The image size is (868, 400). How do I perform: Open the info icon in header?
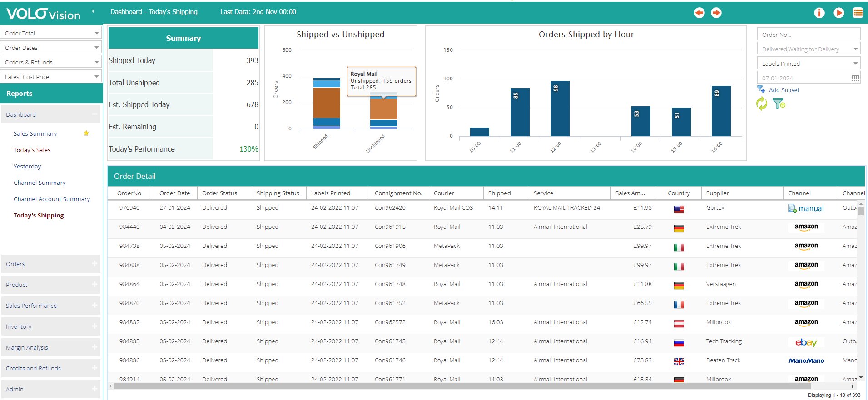click(819, 13)
